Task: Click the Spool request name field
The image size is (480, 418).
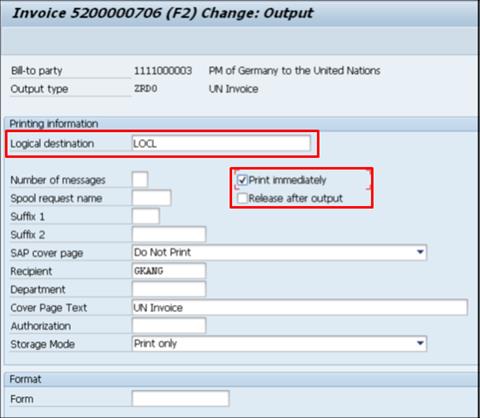Action: point(152,198)
